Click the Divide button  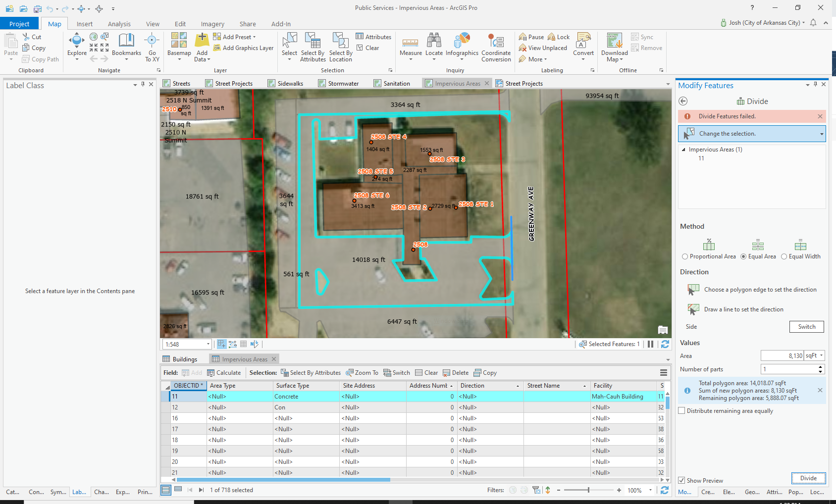pyautogui.click(x=808, y=478)
